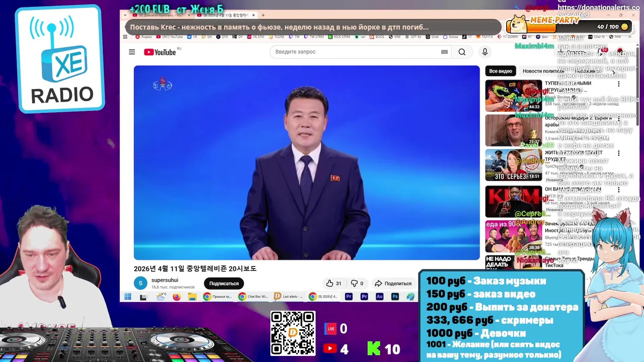Open the '(467) YouTube' bookmark

coord(170,37)
